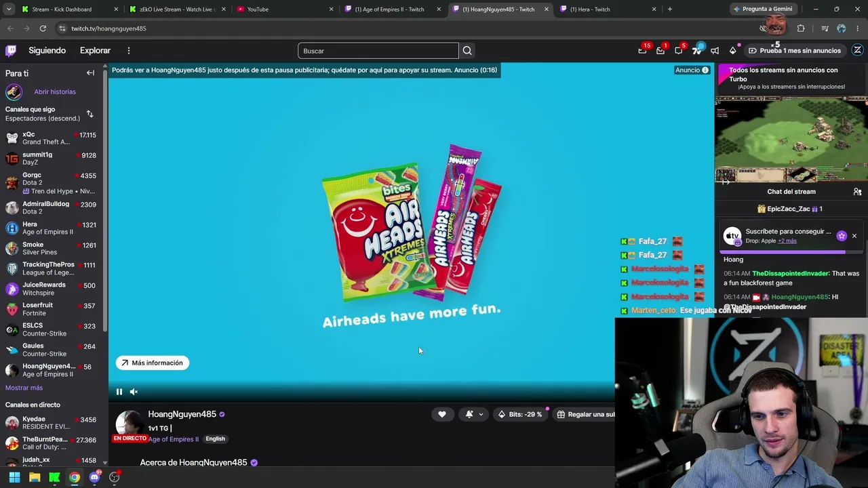Collapse the Para ti sidebar
This screenshot has height=488, width=868.
coord(90,73)
